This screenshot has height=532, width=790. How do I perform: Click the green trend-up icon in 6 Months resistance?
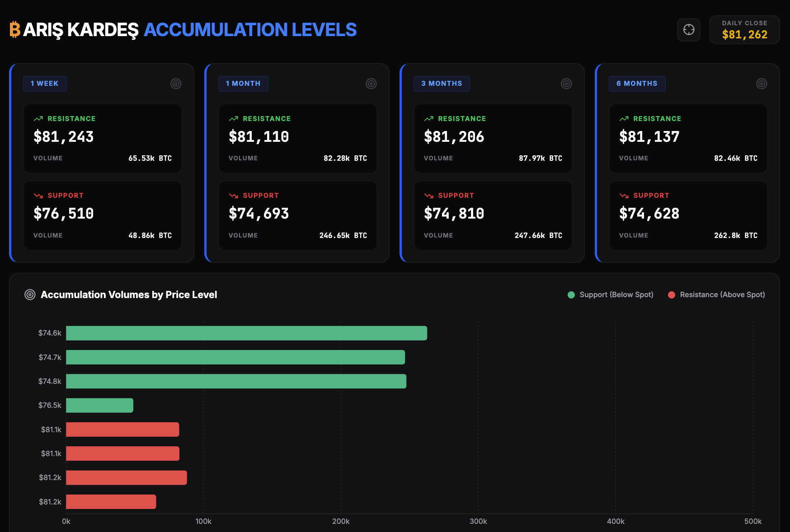point(624,119)
